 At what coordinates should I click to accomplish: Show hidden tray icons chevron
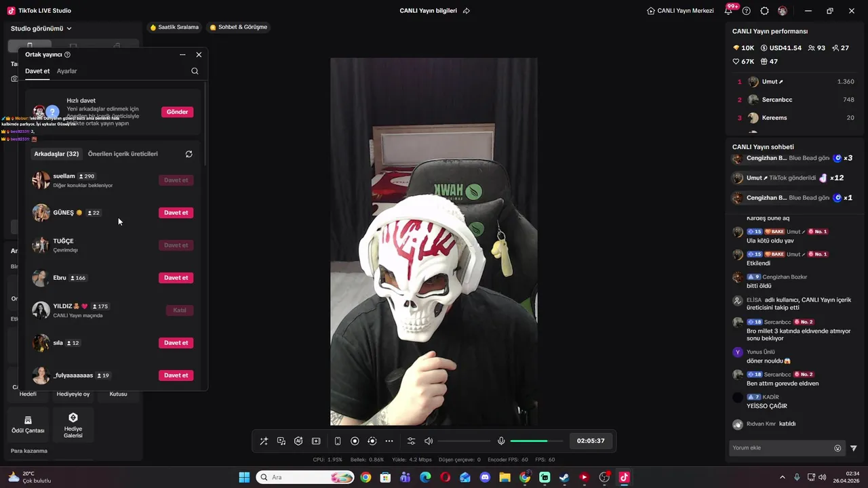coord(783,477)
